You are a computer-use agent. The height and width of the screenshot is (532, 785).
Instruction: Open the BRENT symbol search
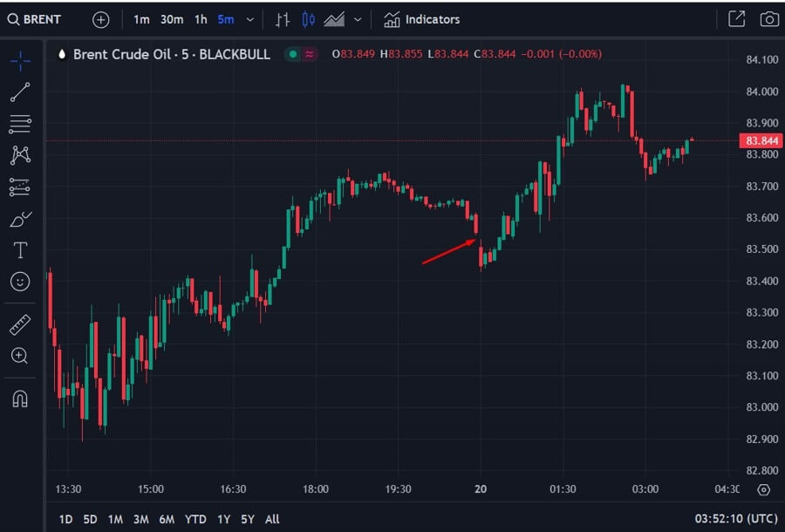(x=35, y=19)
